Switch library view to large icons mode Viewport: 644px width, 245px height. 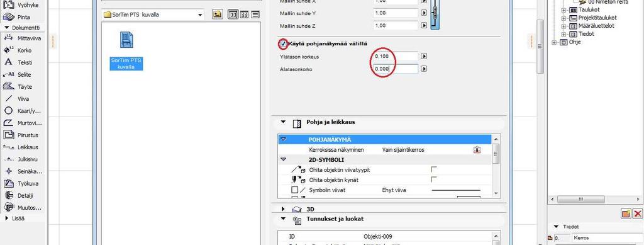233,14
